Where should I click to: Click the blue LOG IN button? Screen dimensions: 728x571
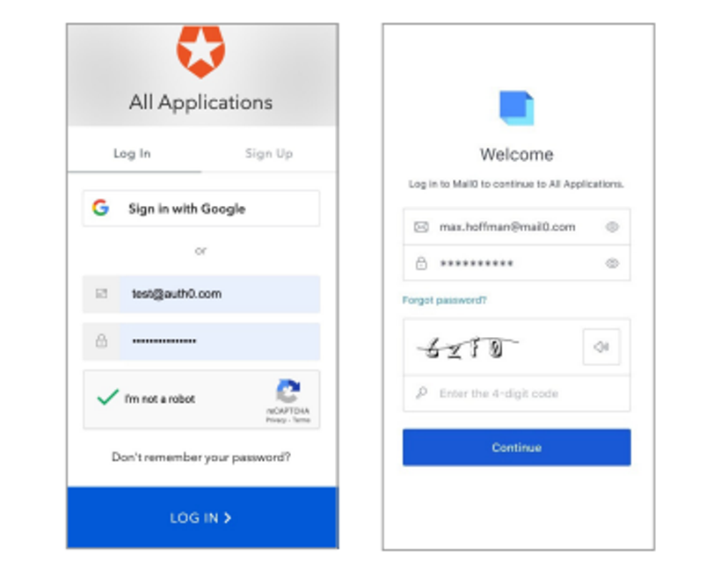202,517
